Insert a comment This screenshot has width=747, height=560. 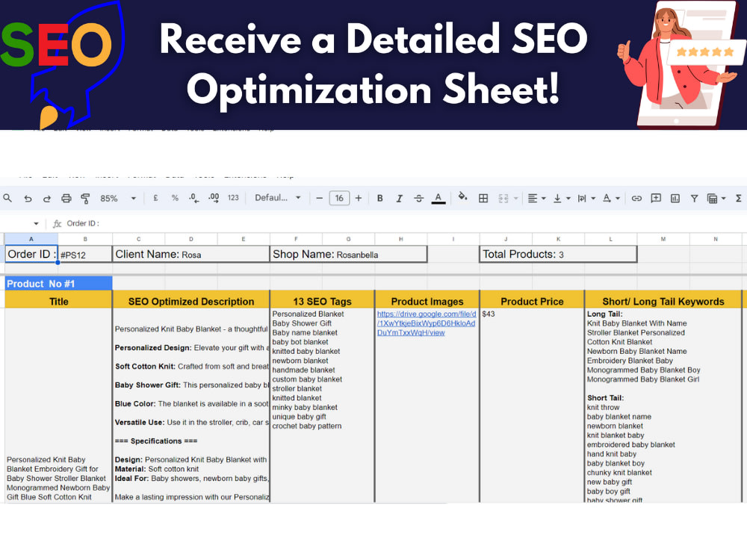coord(656,198)
